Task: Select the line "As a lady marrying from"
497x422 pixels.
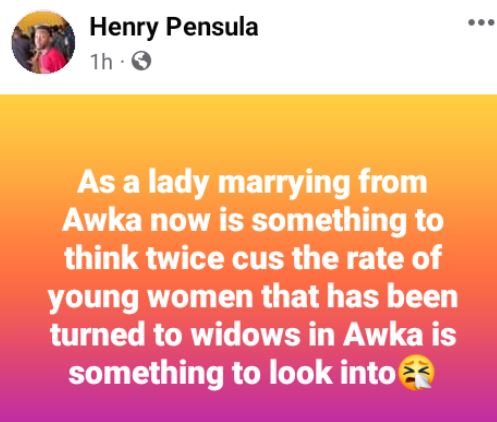Action: pyautogui.click(x=252, y=184)
